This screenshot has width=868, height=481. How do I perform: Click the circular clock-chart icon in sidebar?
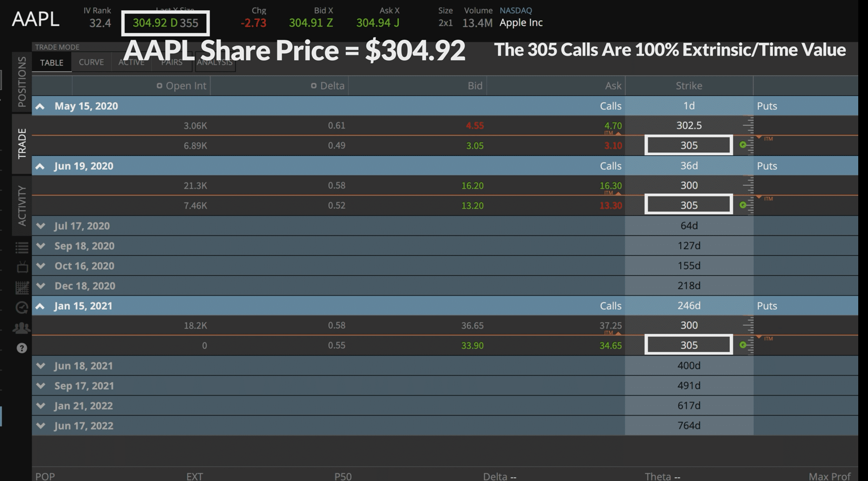click(22, 307)
